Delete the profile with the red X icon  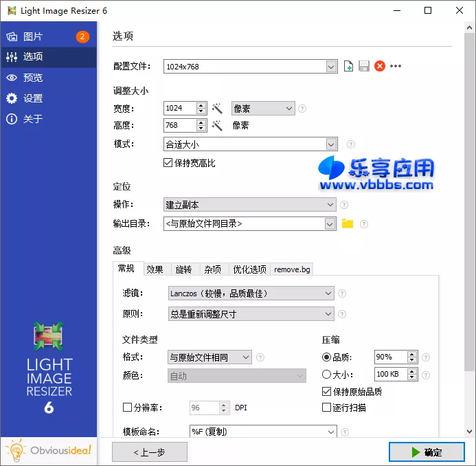pos(379,66)
